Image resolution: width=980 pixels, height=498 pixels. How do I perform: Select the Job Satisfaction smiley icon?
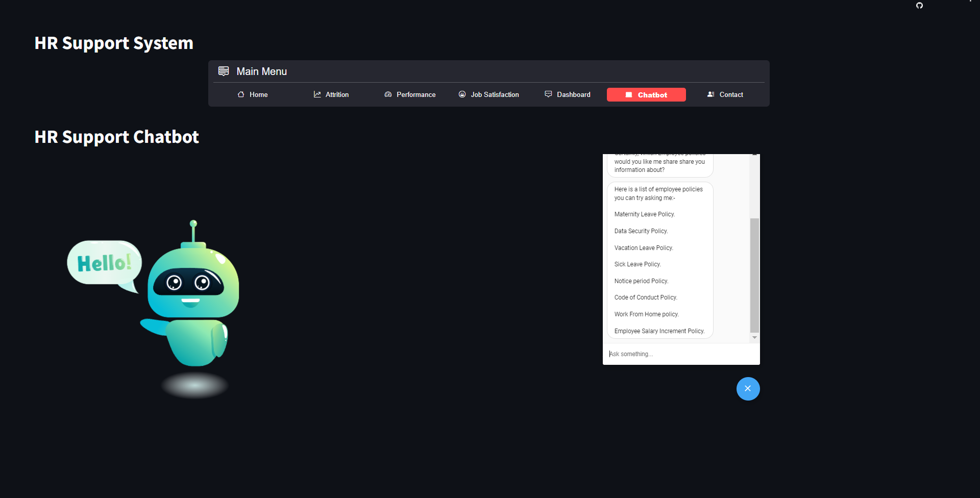coord(462,94)
